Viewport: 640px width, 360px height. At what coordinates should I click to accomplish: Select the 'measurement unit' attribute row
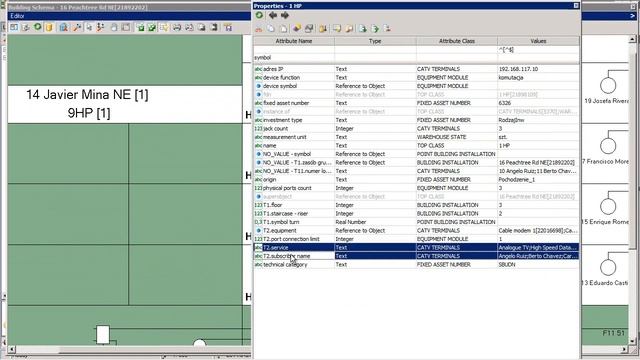pos(416,137)
